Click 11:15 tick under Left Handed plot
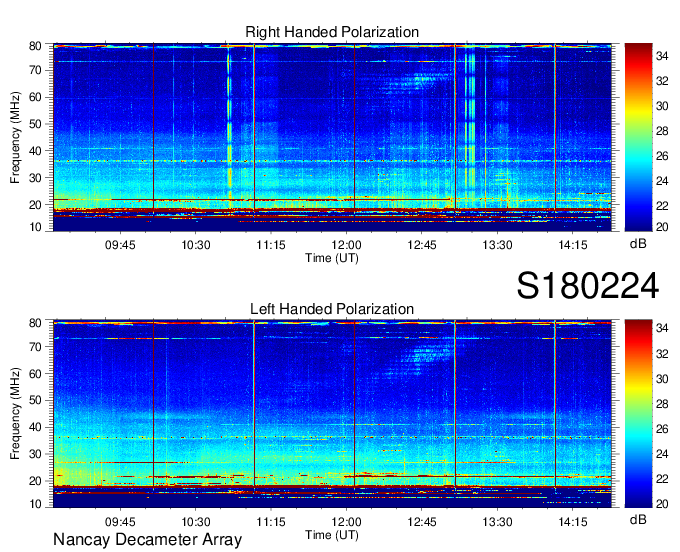This screenshot has height=552, width=680. pos(271,522)
